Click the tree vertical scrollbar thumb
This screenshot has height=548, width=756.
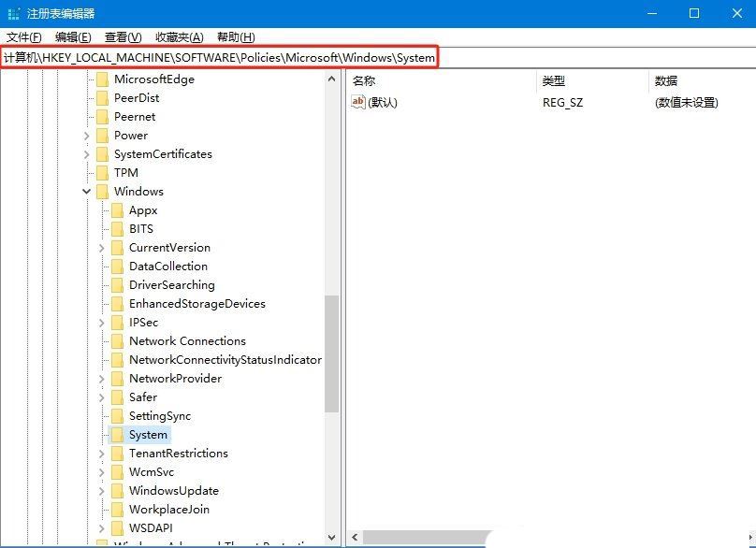coord(332,353)
